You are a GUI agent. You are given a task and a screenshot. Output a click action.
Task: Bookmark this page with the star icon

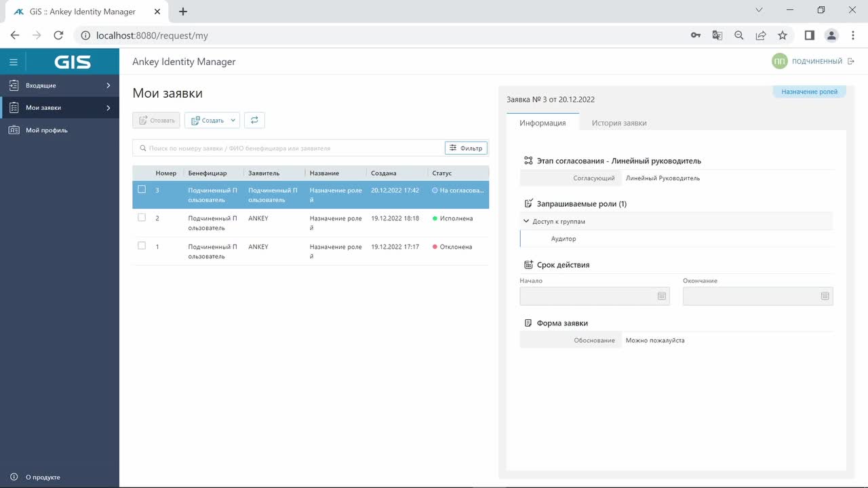(783, 35)
